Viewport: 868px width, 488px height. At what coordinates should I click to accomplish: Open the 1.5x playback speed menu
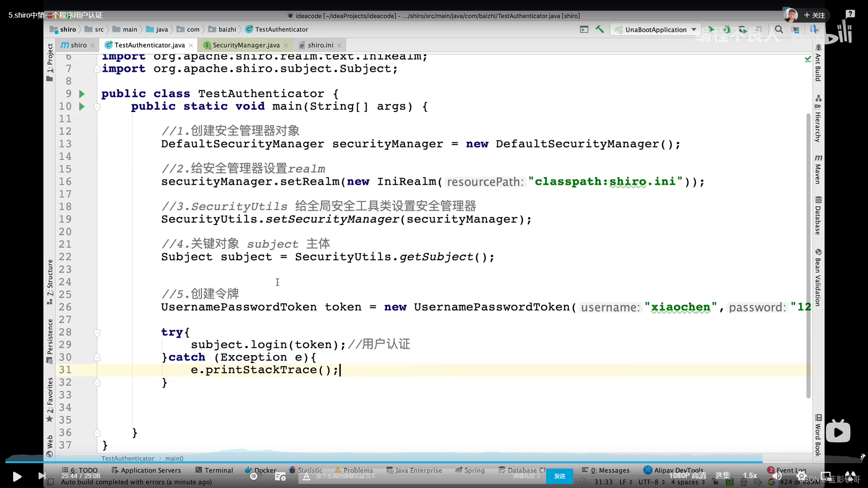coord(750,475)
